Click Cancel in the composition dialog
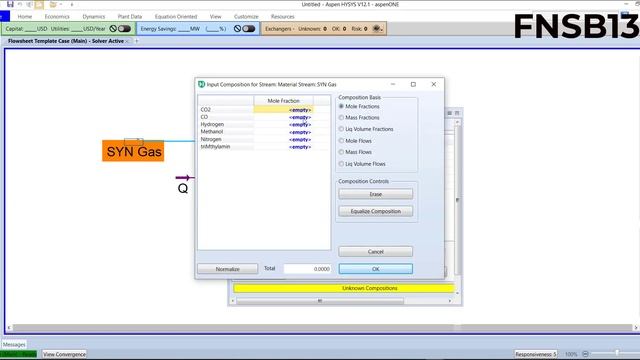 tap(376, 251)
